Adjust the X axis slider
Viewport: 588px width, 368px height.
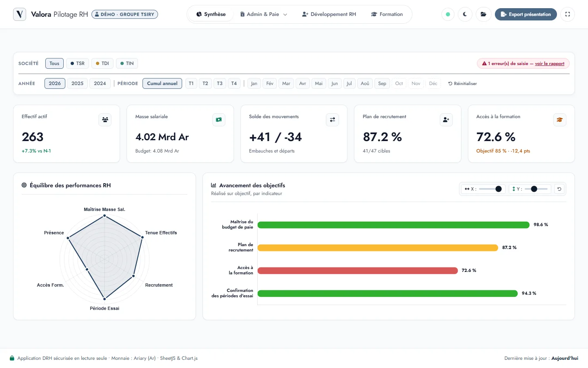490,189
